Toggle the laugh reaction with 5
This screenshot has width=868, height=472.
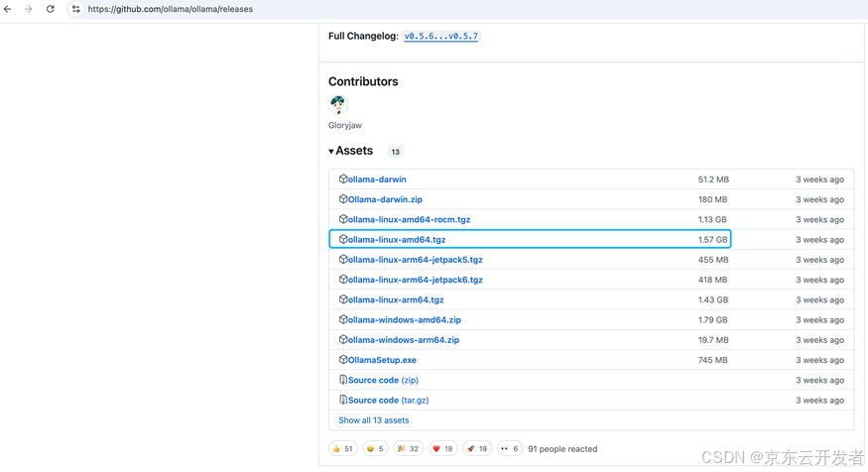pyautogui.click(x=375, y=449)
